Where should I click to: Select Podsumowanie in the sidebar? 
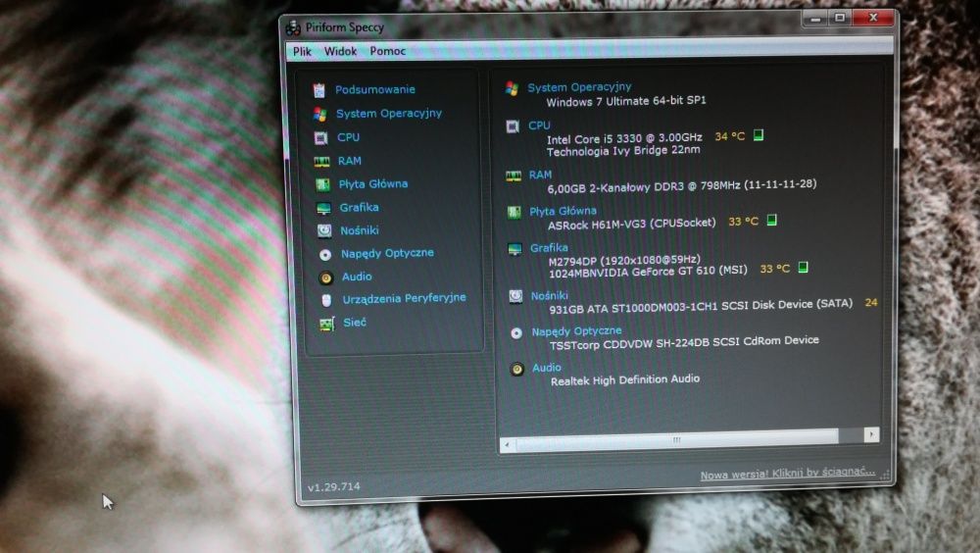(x=375, y=89)
